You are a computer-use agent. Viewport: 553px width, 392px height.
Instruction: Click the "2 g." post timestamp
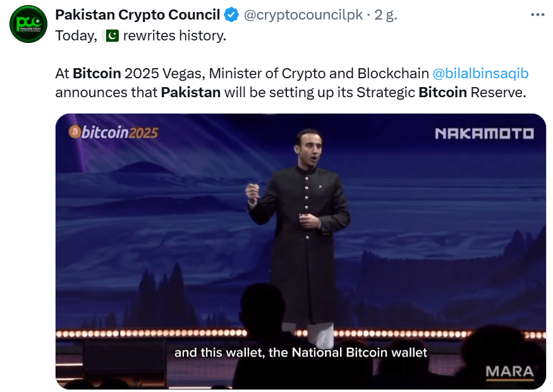[386, 15]
